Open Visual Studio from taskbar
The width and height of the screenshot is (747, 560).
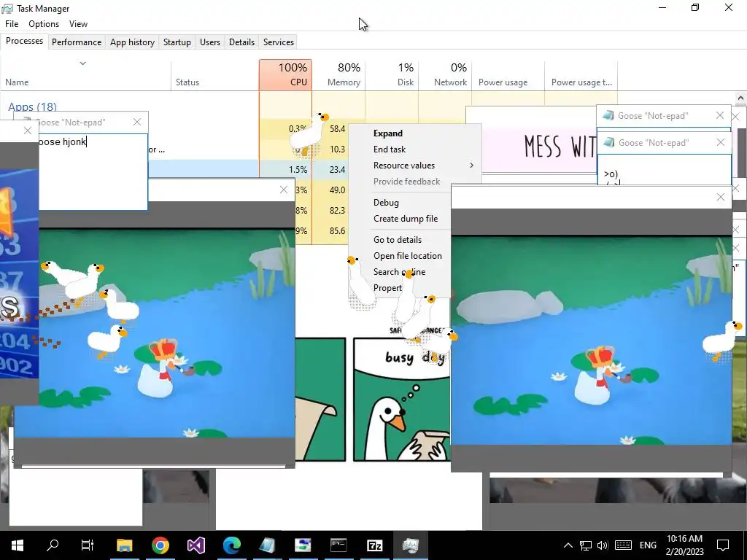196,545
